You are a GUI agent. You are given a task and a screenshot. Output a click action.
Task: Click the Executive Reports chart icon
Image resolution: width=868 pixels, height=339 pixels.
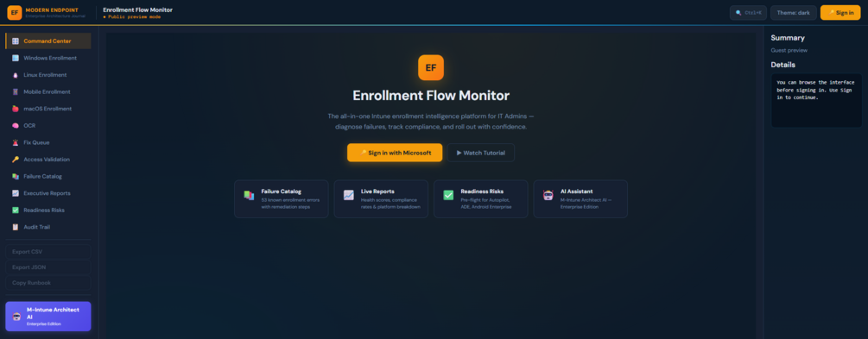click(x=16, y=193)
